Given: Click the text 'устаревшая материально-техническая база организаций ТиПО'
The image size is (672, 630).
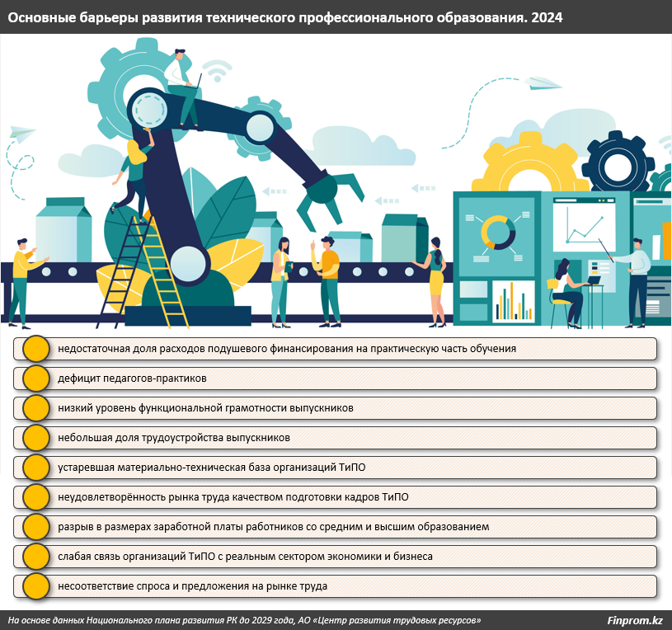Looking at the screenshot, I should pyautogui.click(x=211, y=468).
